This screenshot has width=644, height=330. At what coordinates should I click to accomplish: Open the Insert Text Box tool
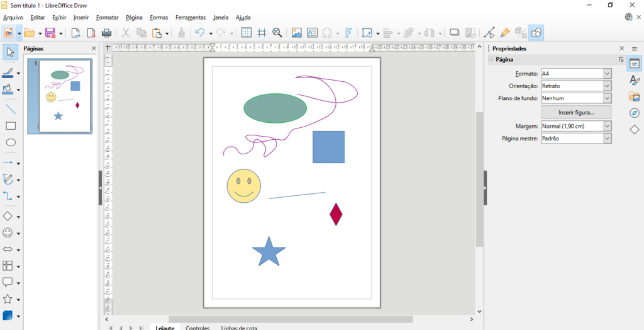coord(312,33)
